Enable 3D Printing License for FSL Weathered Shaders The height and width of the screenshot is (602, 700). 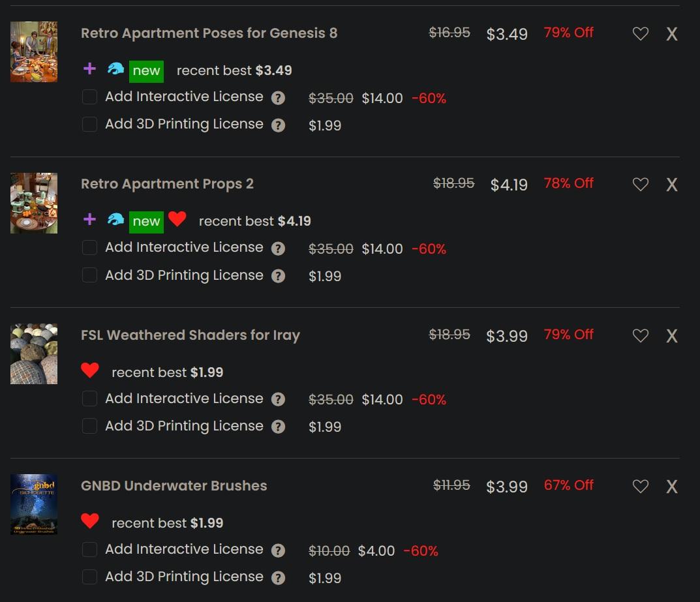89,426
